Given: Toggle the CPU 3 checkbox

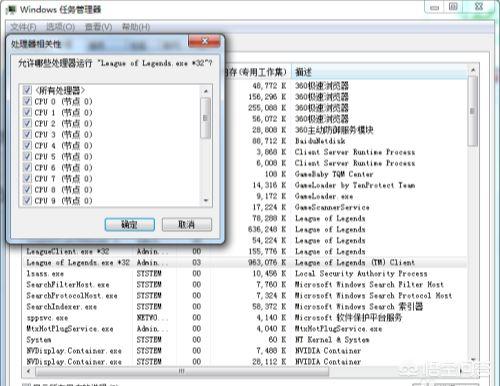Looking at the screenshot, I should coord(27,134).
